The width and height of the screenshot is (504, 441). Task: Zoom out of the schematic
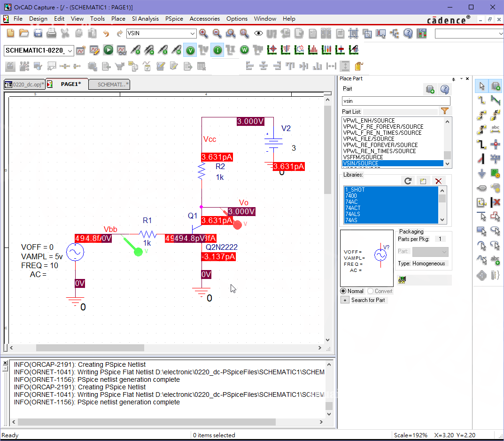pyautogui.click(x=217, y=33)
